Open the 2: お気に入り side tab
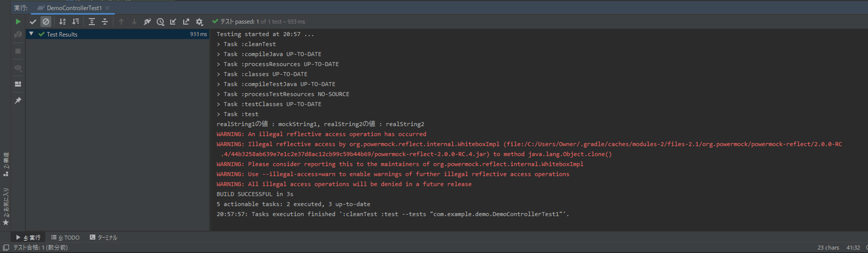 click(x=6, y=206)
